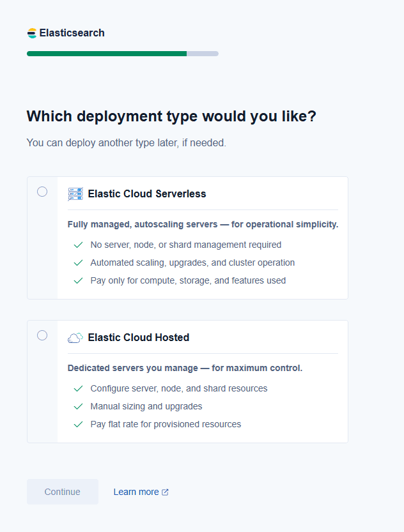Click checkmark beside Manual sizing and upgrades
Viewport: 404px width, 532px height.
tap(78, 406)
